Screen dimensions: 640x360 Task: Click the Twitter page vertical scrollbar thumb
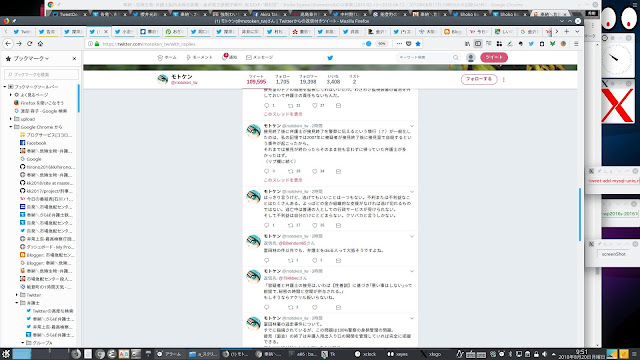[x=580, y=214]
